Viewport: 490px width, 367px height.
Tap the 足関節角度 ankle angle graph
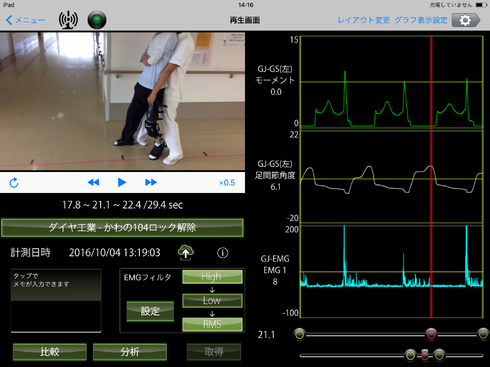pyautogui.click(x=391, y=177)
